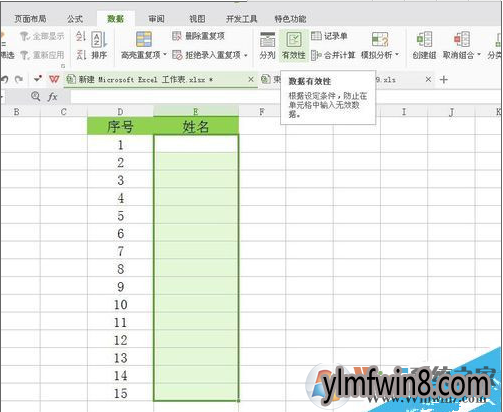
Task: Open the 模拟分析 what-if analysis icon
Action: pos(380,39)
